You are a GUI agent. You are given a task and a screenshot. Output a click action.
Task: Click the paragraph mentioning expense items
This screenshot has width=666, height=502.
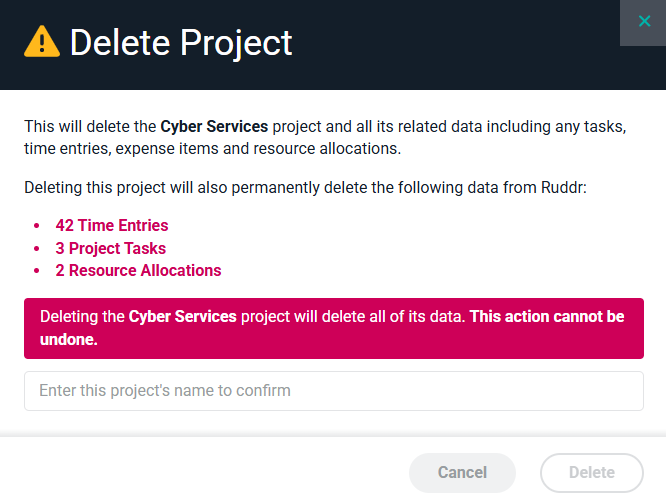[x=325, y=138]
